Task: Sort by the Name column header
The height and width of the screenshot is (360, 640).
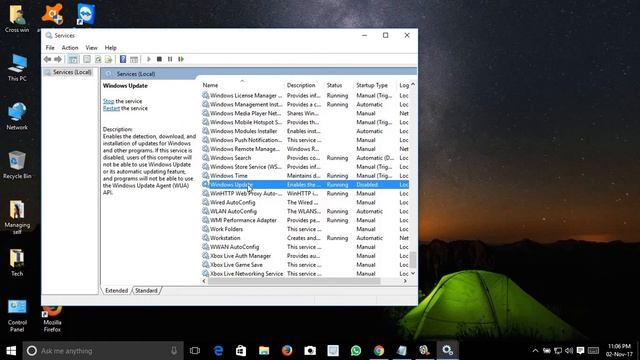Action: tap(243, 85)
